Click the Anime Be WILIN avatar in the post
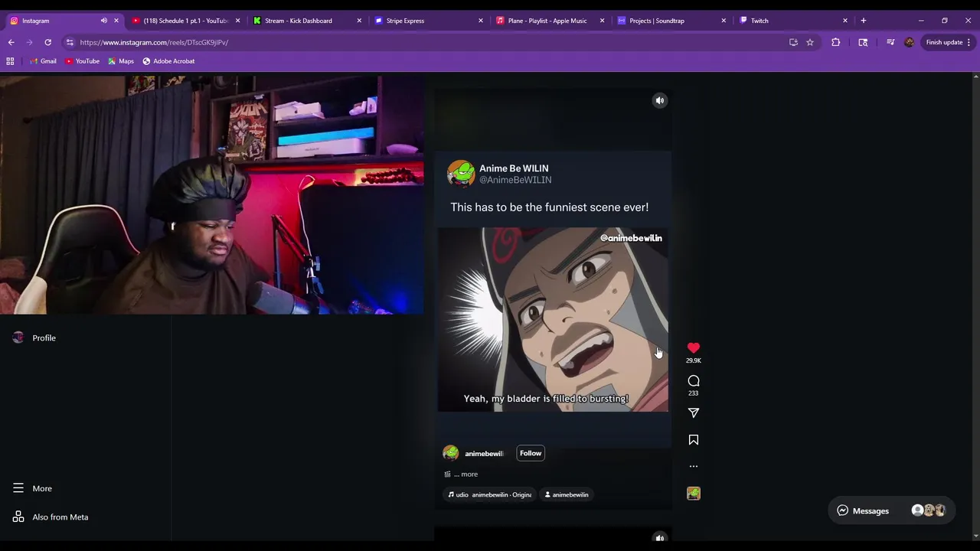 coord(461,174)
